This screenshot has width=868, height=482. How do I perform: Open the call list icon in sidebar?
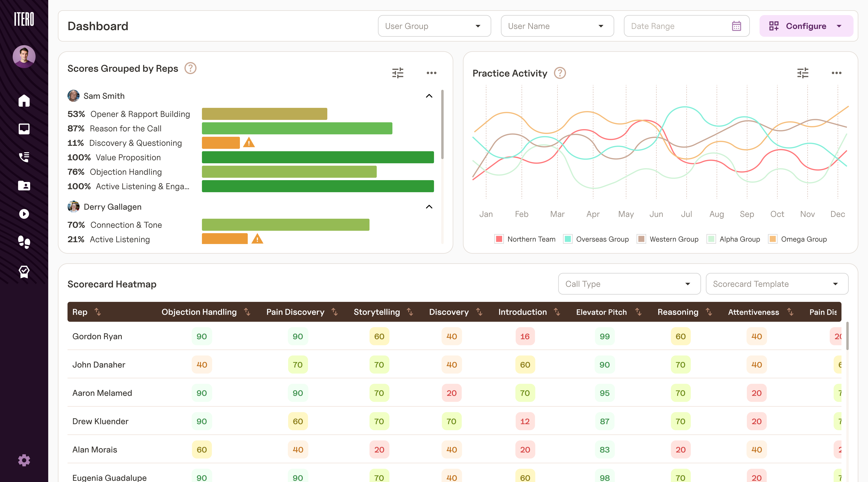(x=24, y=157)
